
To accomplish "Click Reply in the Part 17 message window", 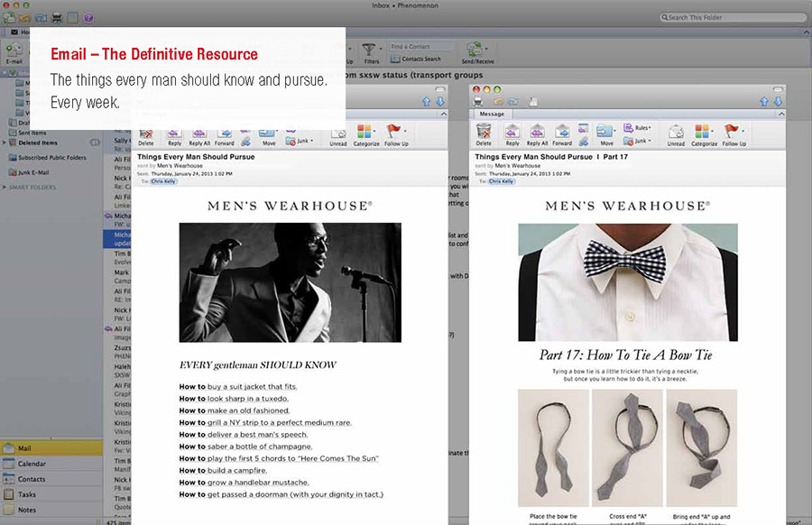I will coord(512,134).
